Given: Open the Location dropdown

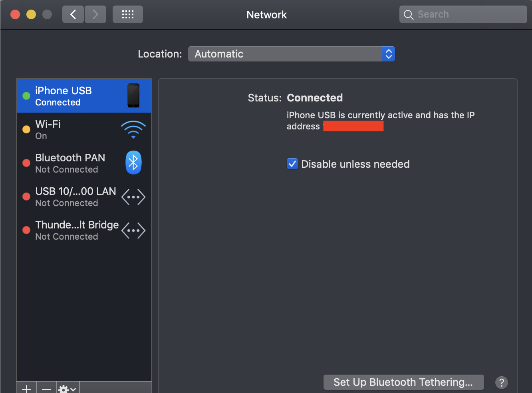Looking at the screenshot, I should [292, 54].
